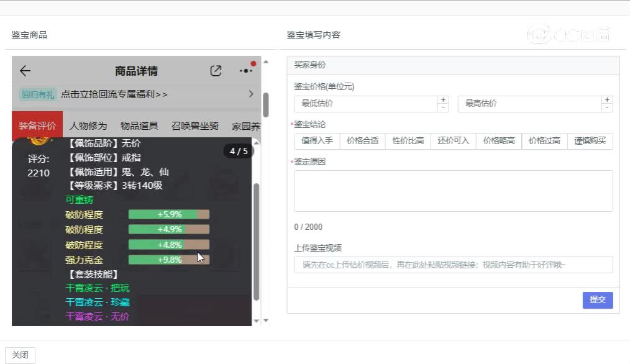Open the 召唤兽坐骑 tab
This screenshot has height=364, width=630.
[195, 126]
